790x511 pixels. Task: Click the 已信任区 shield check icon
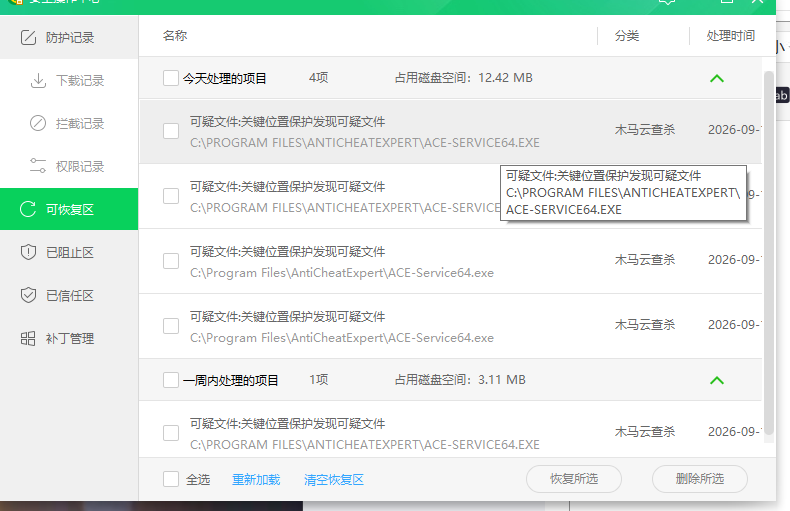coord(28,295)
